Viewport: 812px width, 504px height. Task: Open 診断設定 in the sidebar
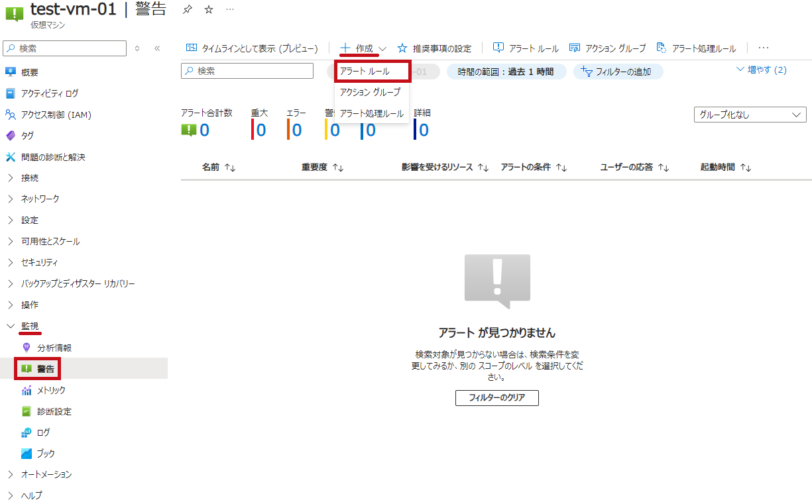54,411
